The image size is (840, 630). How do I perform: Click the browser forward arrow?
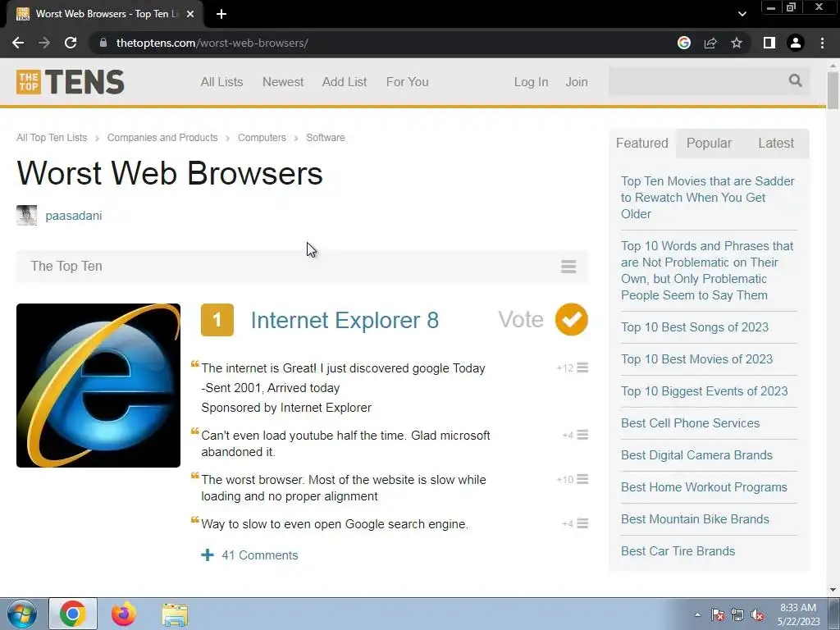click(x=44, y=43)
